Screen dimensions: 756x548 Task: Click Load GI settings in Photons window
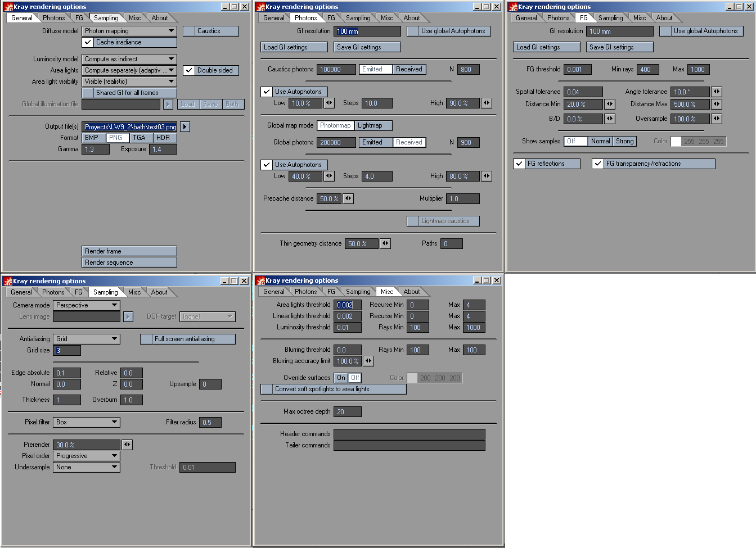click(294, 47)
